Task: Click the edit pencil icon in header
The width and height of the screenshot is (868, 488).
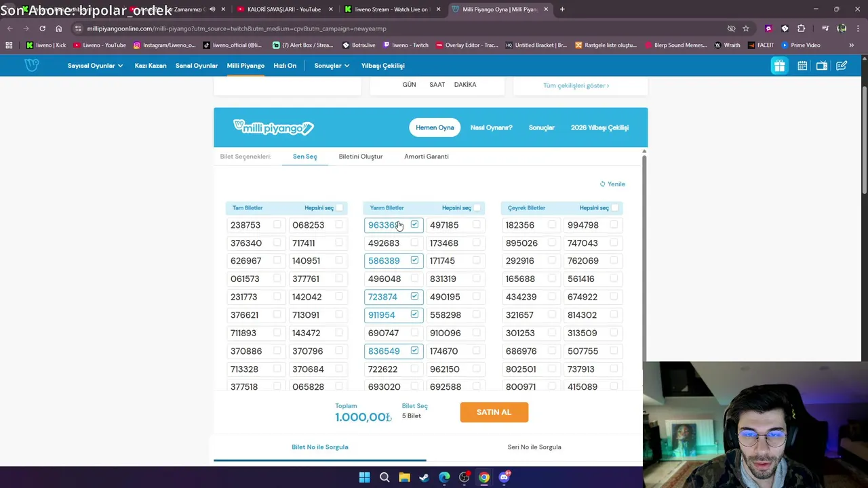Action: click(842, 66)
